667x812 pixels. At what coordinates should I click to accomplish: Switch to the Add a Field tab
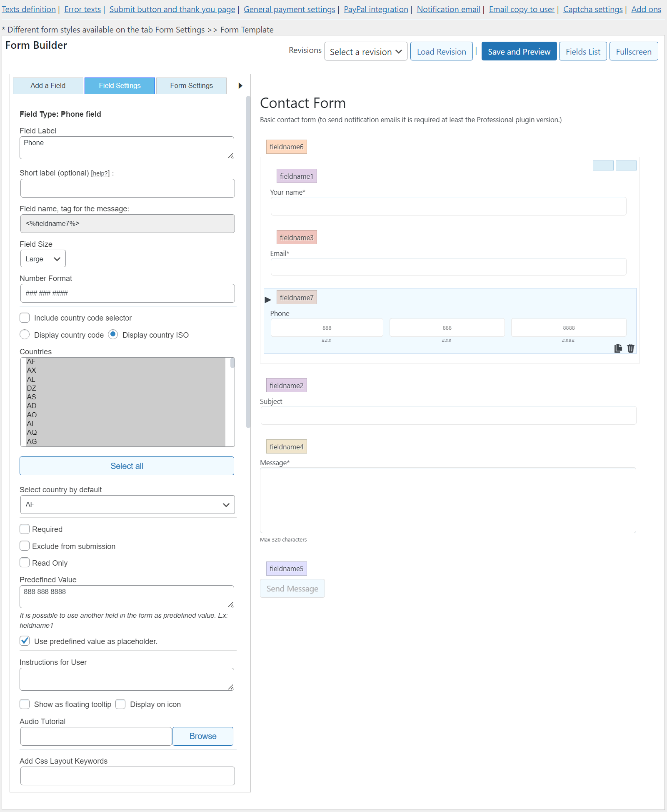tap(48, 85)
